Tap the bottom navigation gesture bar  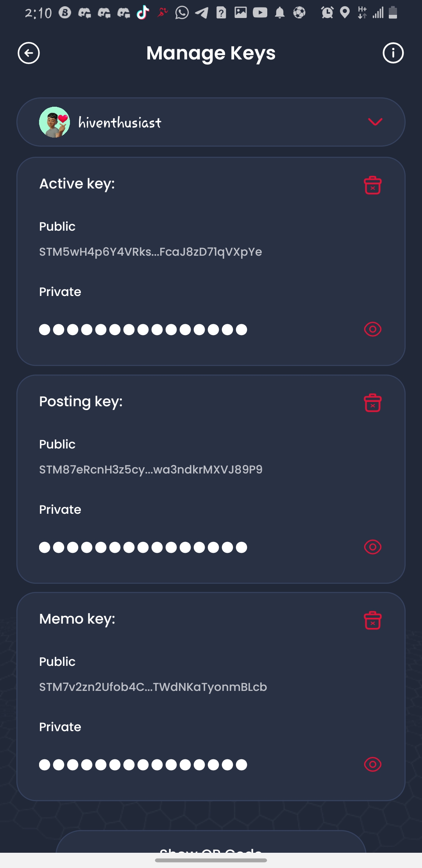click(211, 860)
